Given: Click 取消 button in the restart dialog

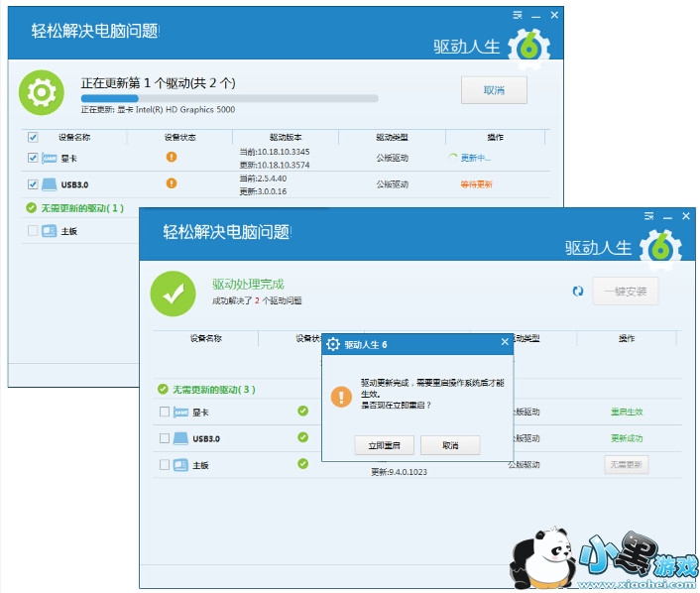Looking at the screenshot, I should (450, 445).
